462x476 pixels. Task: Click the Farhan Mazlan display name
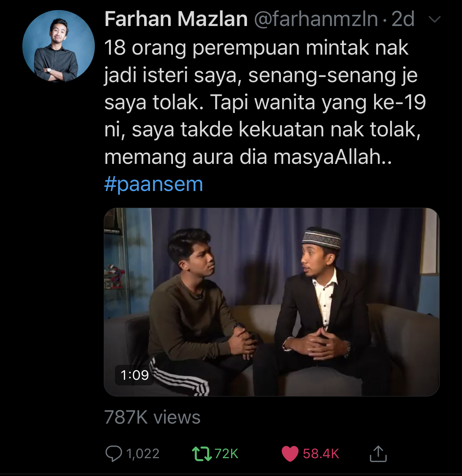(x=176, y=19)
